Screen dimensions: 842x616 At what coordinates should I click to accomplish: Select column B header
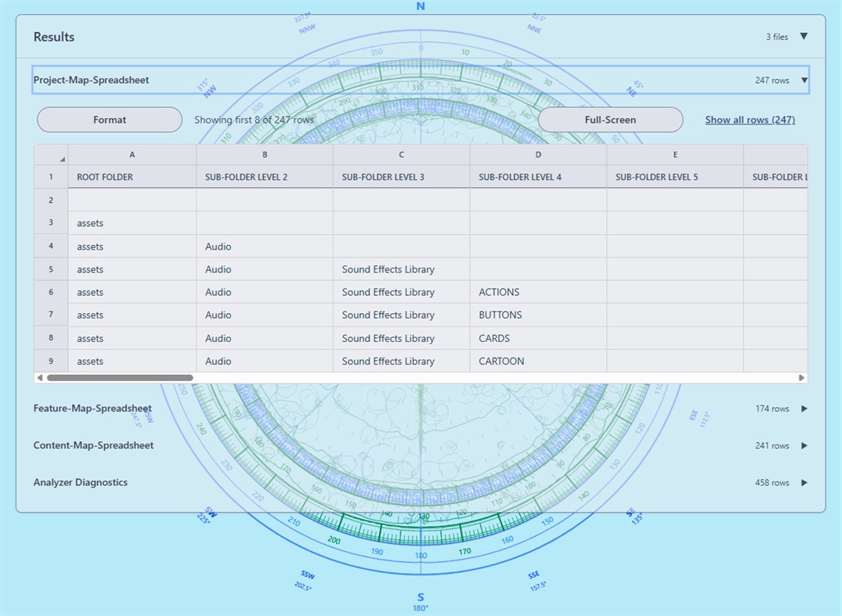pyautogui.click(x=265, y=154)
